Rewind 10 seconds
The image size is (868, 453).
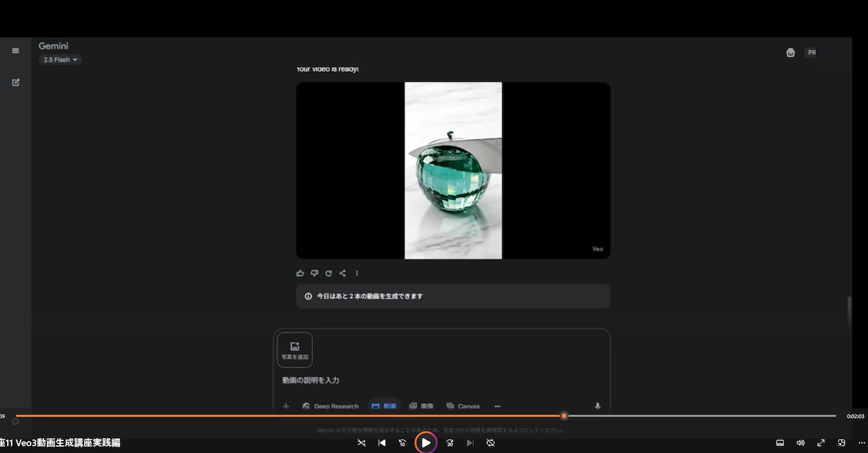click(x=403, y=443)
